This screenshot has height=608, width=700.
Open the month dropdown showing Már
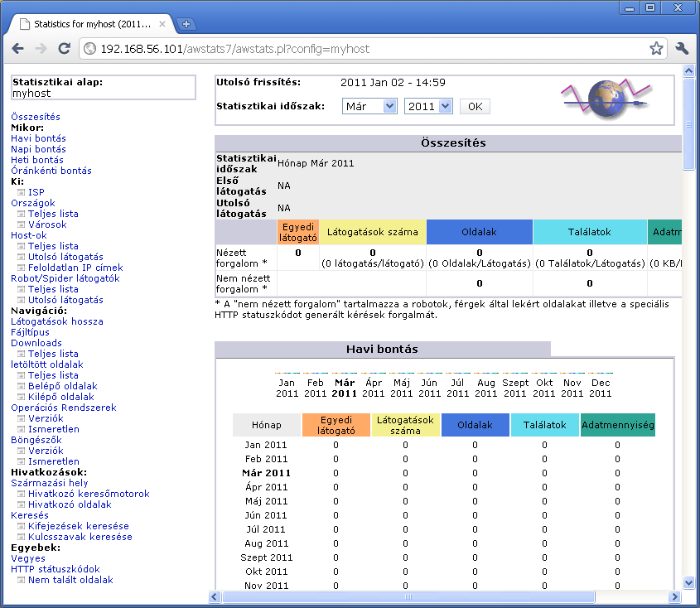click(x=369, y=106)
